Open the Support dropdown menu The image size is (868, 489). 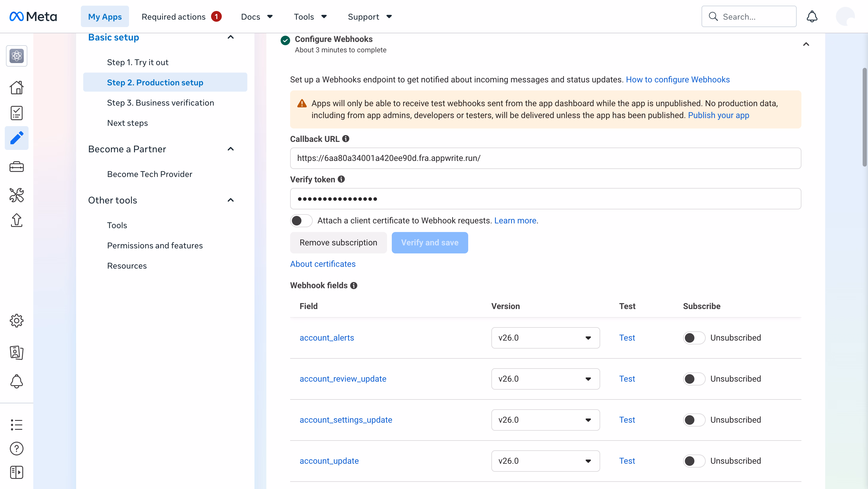coord(369,17)
